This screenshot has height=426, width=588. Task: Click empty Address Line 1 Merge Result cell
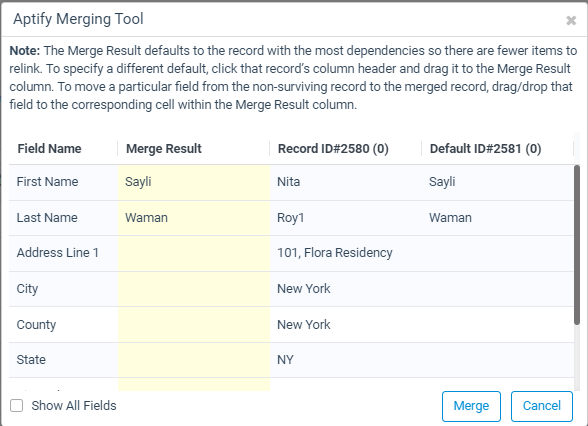pos(194,253)
